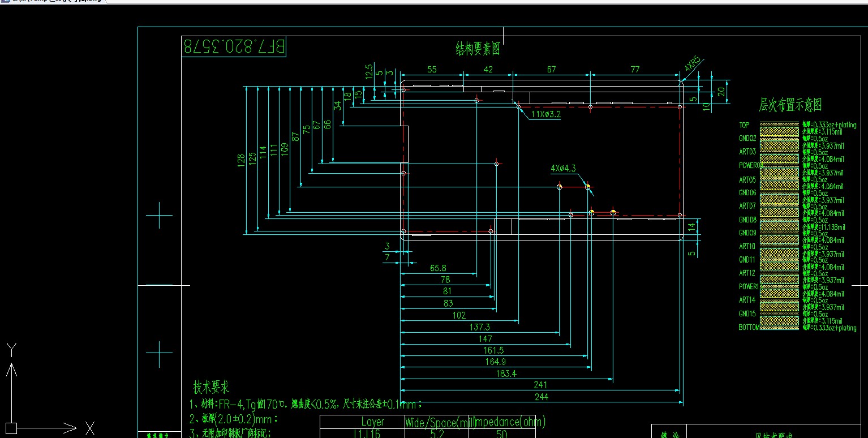Screen dimensions: 868x438
Task: Select the top dimension value 77
Action: pyautogui.click(x=634, y=70)
